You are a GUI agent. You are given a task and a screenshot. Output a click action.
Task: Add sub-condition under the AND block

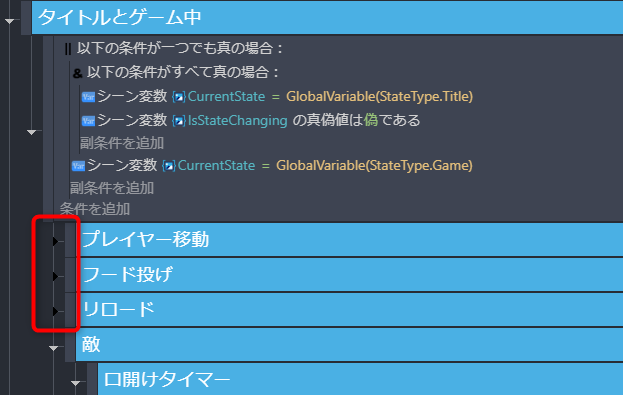tap(122, 143)
